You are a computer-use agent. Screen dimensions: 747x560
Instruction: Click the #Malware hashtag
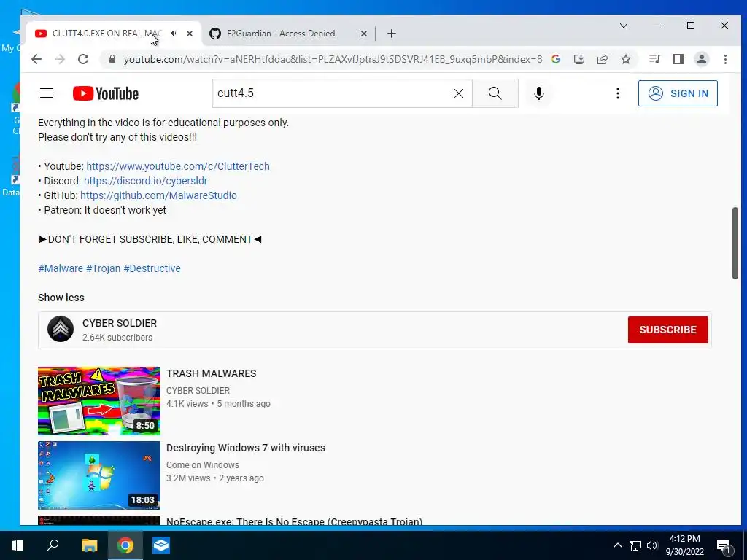pos(61,268)
